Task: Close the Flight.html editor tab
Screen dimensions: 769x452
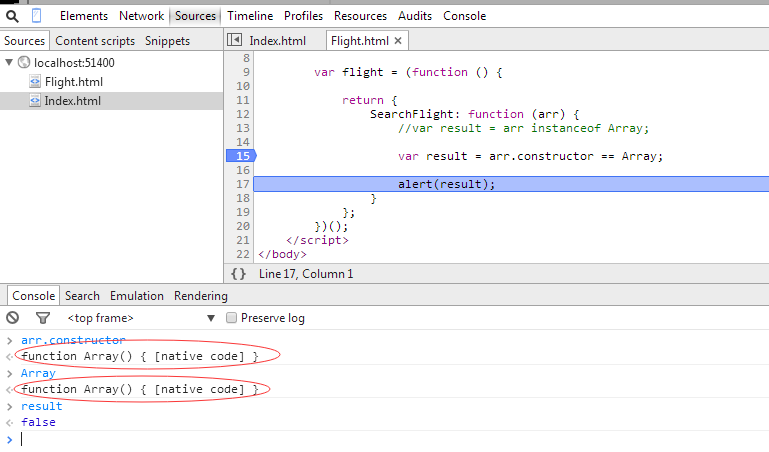Action: click(398, 41)
